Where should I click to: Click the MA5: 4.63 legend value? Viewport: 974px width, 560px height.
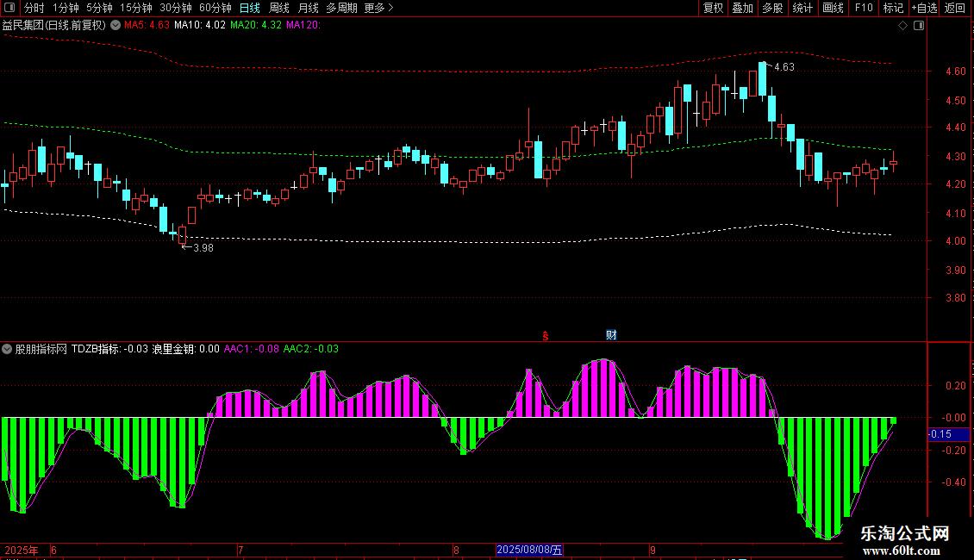pyautogui.click(x=147, y=25)
